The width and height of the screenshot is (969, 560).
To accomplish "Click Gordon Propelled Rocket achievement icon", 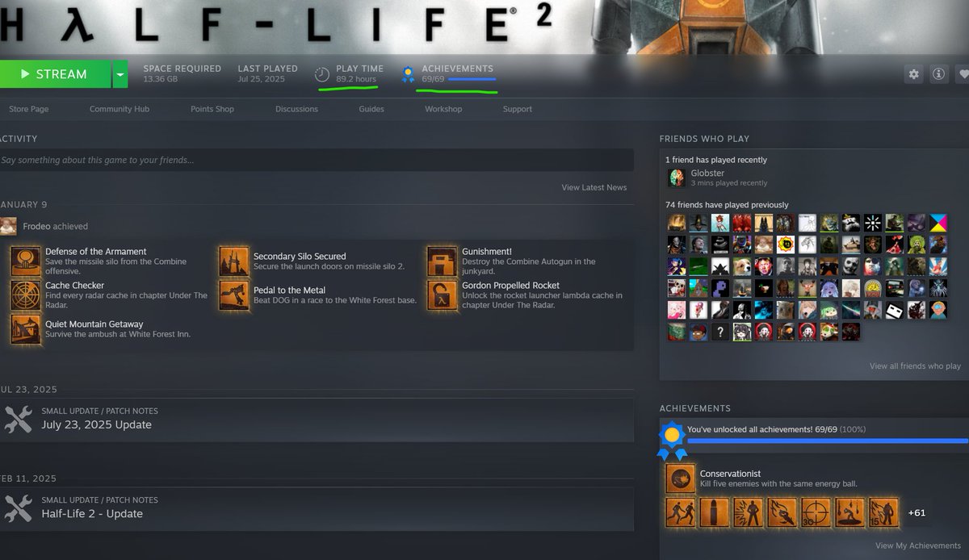I will tap(443, 295).
